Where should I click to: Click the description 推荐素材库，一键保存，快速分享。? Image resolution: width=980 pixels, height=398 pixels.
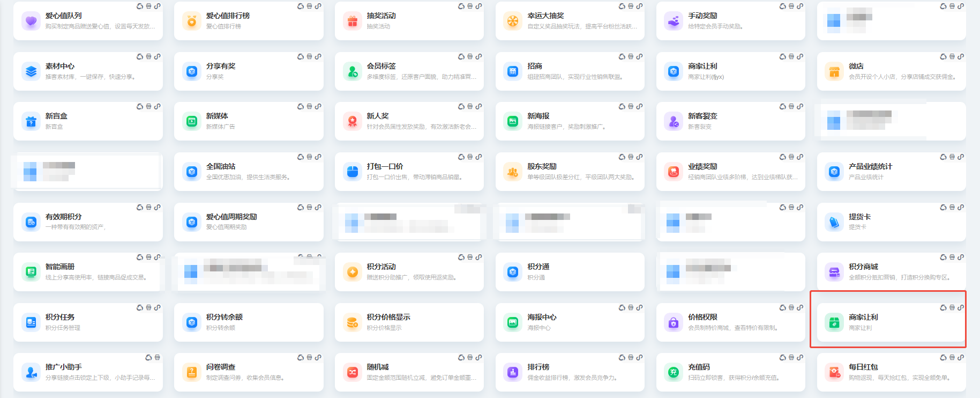coord(91,77)
